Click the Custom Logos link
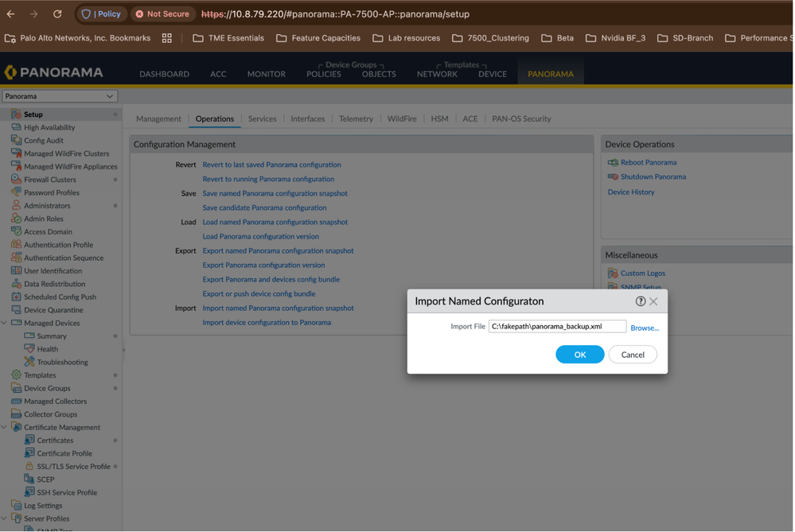 point(643,273)
